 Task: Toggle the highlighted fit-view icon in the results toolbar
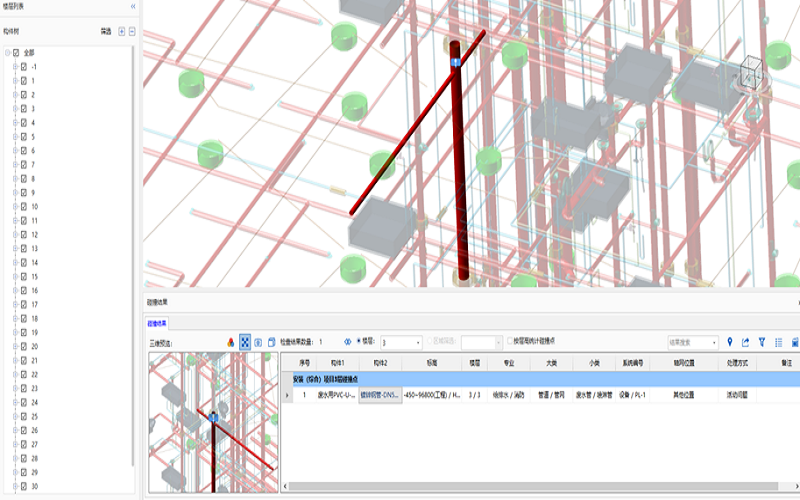245,342
